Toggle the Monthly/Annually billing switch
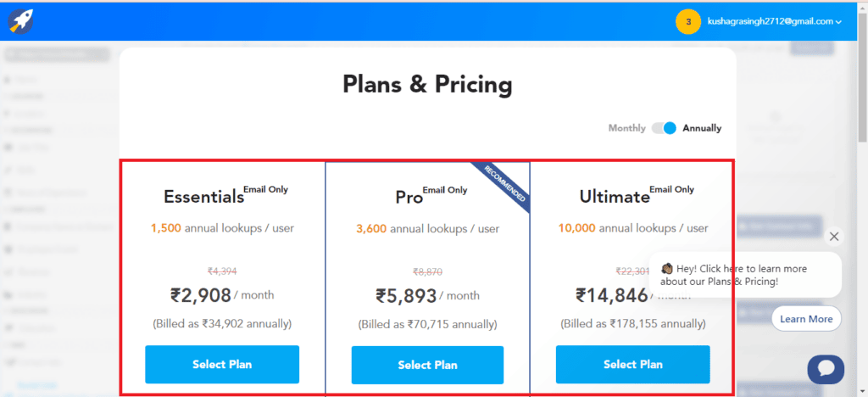This screenshot has height=397, width=868. (x=664, y=128)
